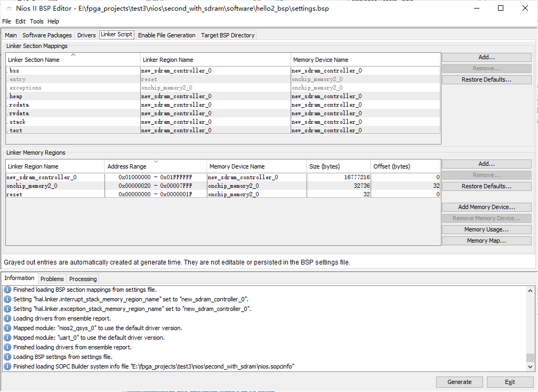Click the info icon beside "Loading drivers from ensemble report"
The height and width of the screenshot is (392, 538).
pyautogui.click(x=7, y=318)
